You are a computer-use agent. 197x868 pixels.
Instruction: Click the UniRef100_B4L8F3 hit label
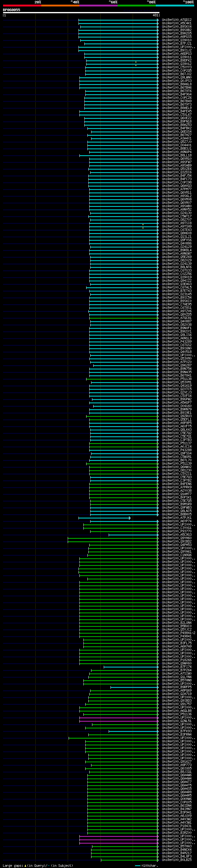176,856
